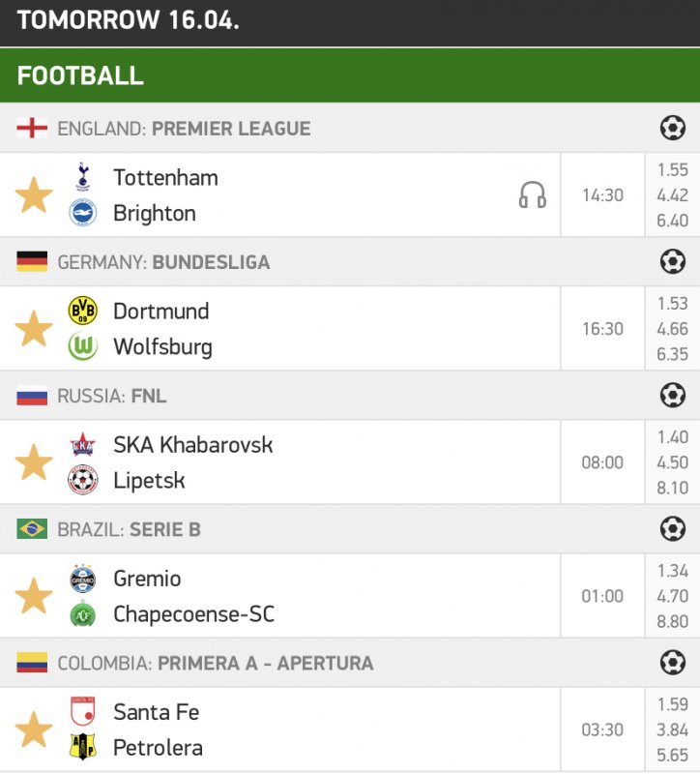This screenshot has width=700, height=774.
Task: Select the Football sport header
Action: pos(80,75)
